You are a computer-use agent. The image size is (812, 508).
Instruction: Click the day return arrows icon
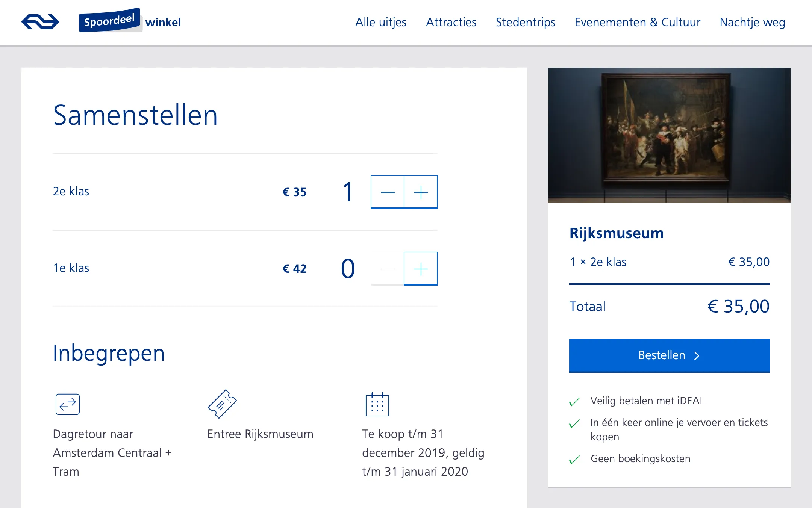tap(68, 404)
